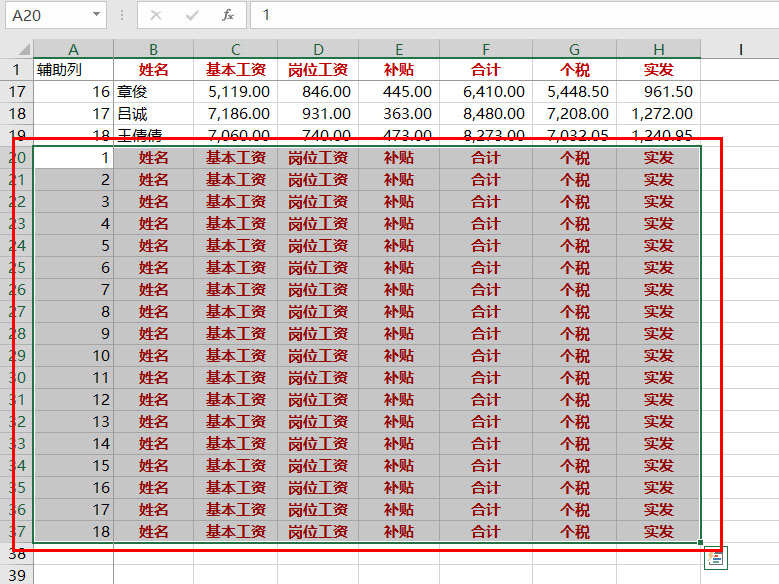Screen dimensions: 779x584
Task: Select column G header
Action: (574, 49)
